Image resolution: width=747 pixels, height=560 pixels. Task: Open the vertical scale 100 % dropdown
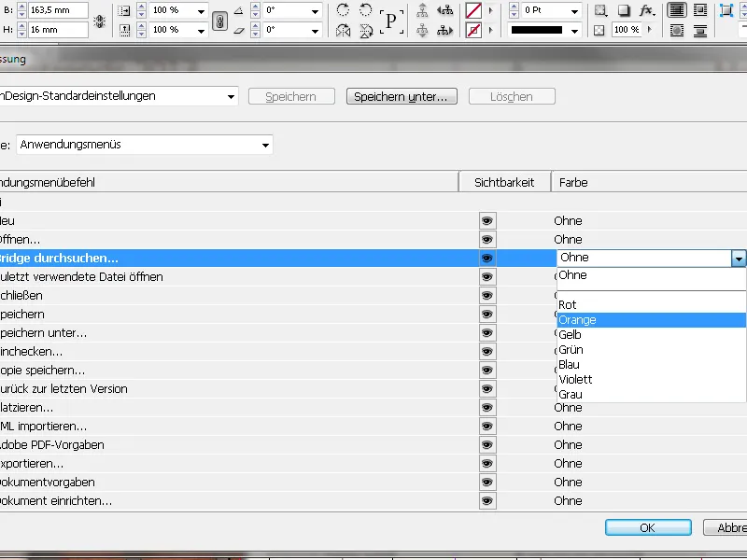coord(201,31)
